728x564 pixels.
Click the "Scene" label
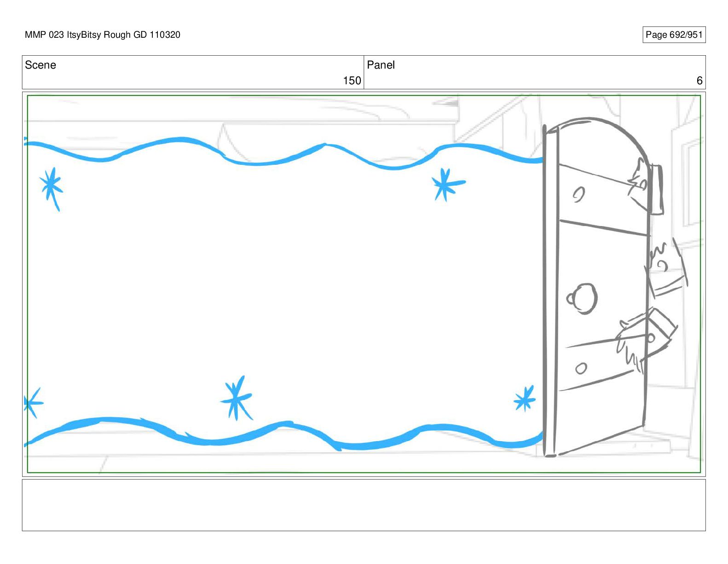click(40, 65)
